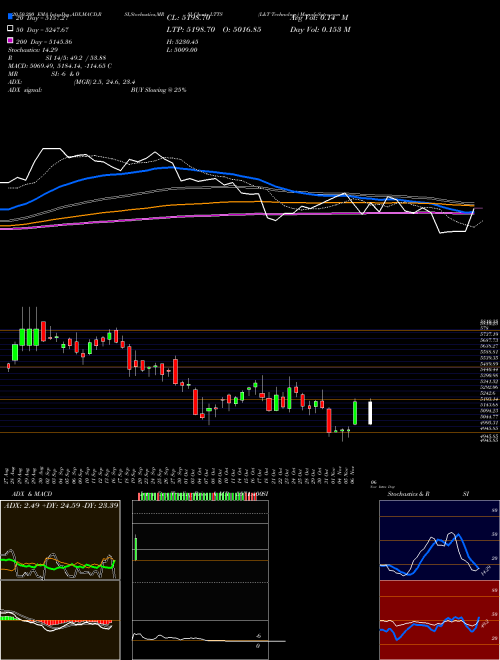Click the 'MR SI: -6 & 0' line
Viewport: 500px width, 660px height.
[x=43, y=74]
